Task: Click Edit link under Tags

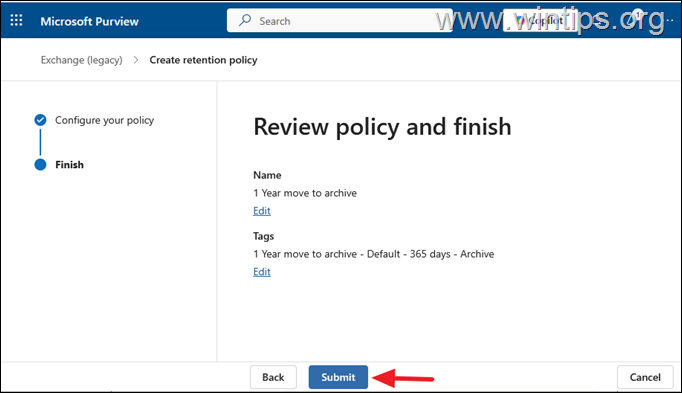Action: point(262,272)
